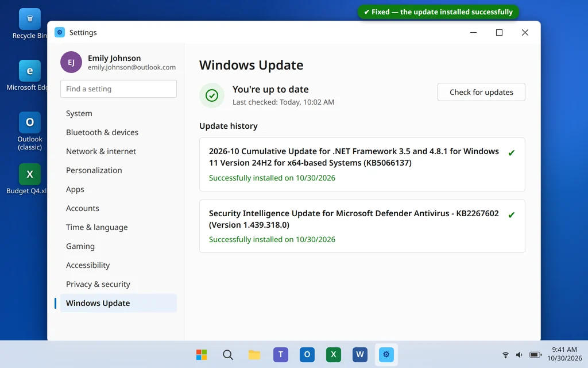Click the battery tray icon

[x=536, y=355]
